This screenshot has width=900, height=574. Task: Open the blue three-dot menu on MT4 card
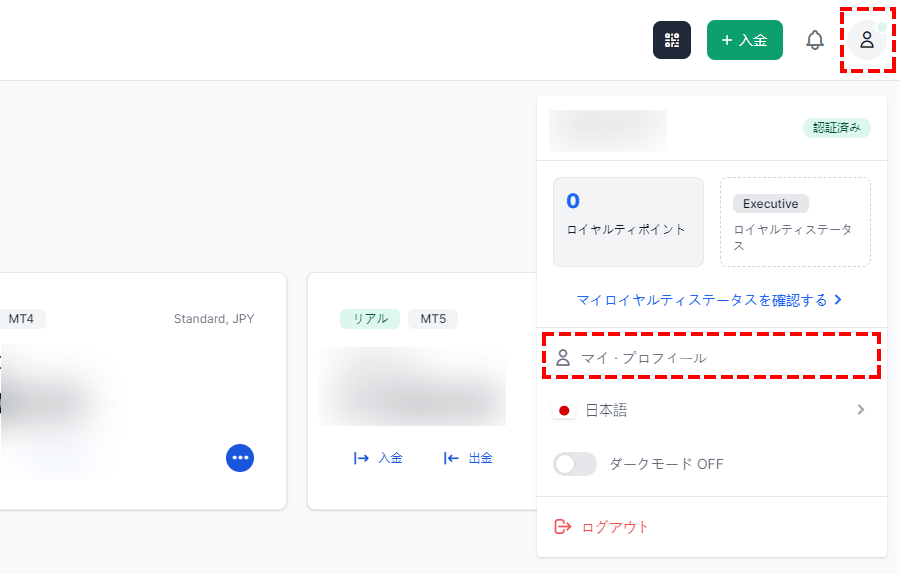tap(240, 458)
